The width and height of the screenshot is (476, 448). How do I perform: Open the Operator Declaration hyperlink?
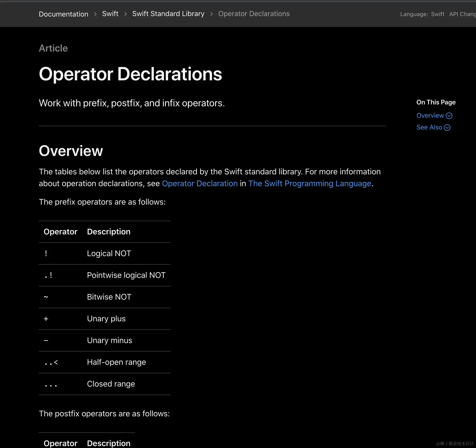coord(200,184)
